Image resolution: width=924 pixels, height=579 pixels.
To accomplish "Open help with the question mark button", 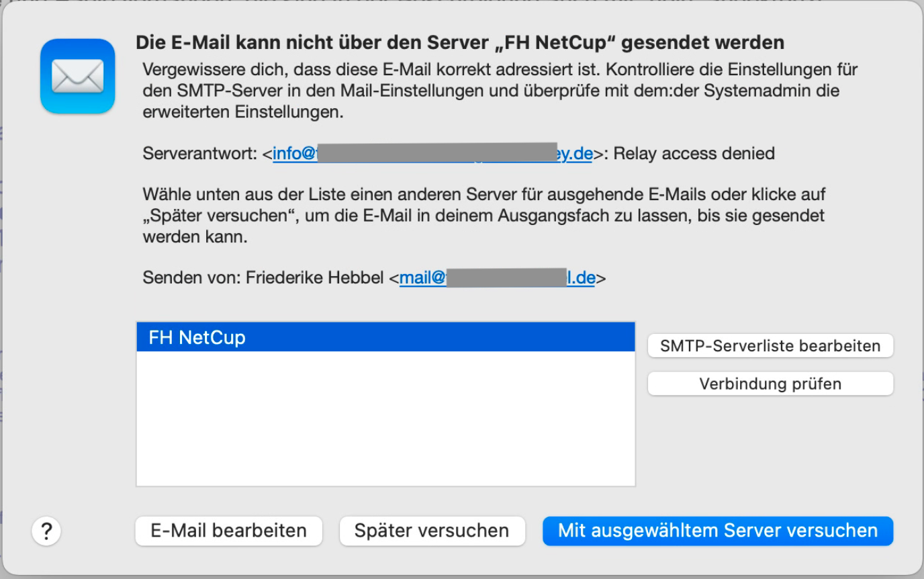I will (x=46, y=531).
